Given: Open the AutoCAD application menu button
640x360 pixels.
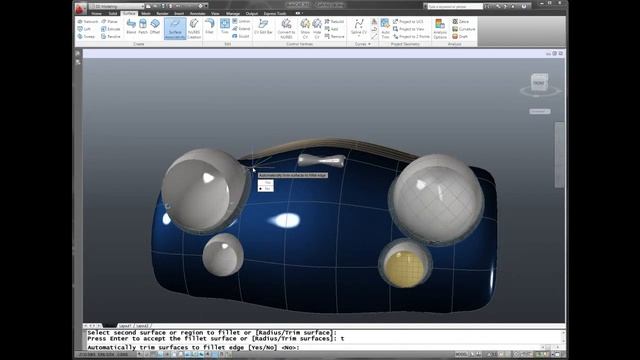Looking at the screenshot, I should 80,8.
